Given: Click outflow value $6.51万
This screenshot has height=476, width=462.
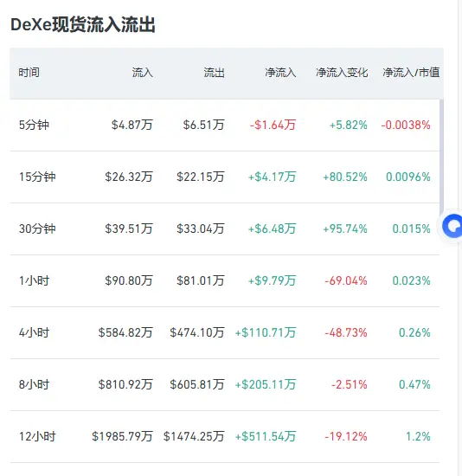Looking at the screenshot, I should (203, 125).
